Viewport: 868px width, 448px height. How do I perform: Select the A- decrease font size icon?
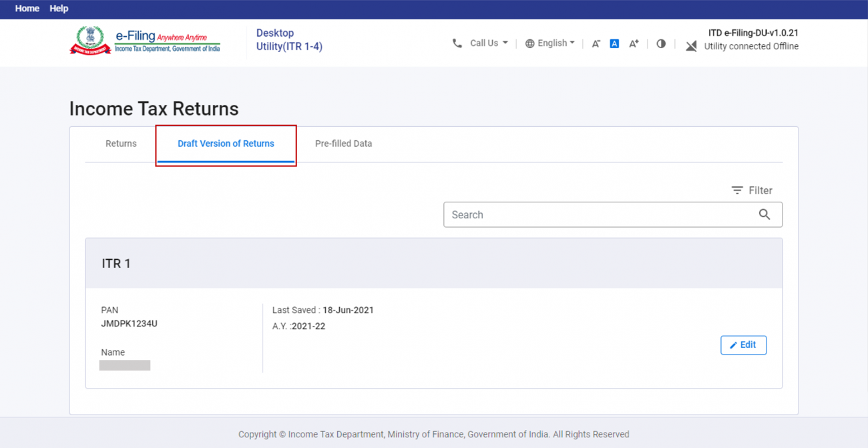click(596, 43)
